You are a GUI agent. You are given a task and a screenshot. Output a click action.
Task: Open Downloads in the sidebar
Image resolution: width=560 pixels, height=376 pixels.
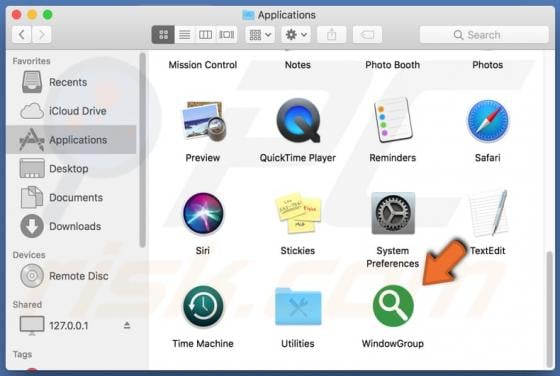click(x=71, y=226)
